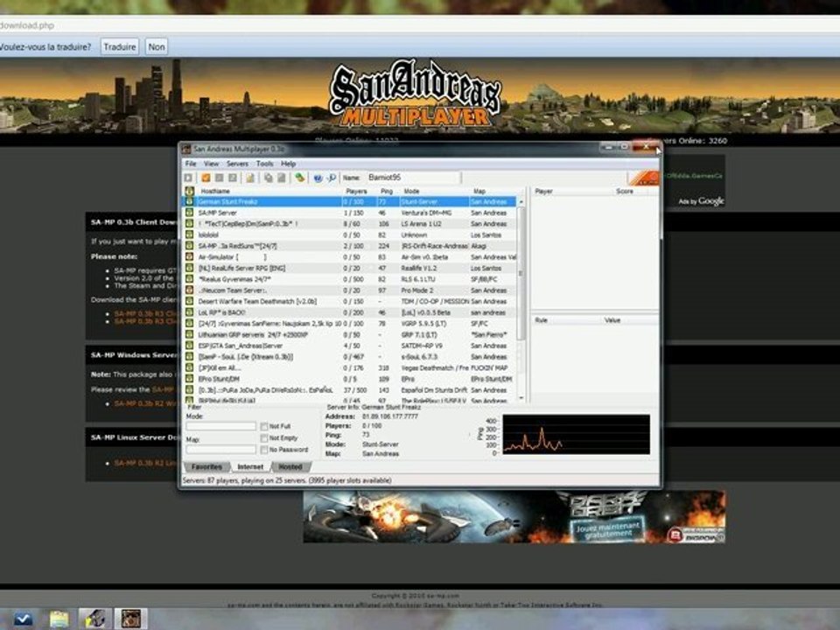Enable the Not Empty filter checkbox
The image size is (840, 630).
[x=264, y=438]
